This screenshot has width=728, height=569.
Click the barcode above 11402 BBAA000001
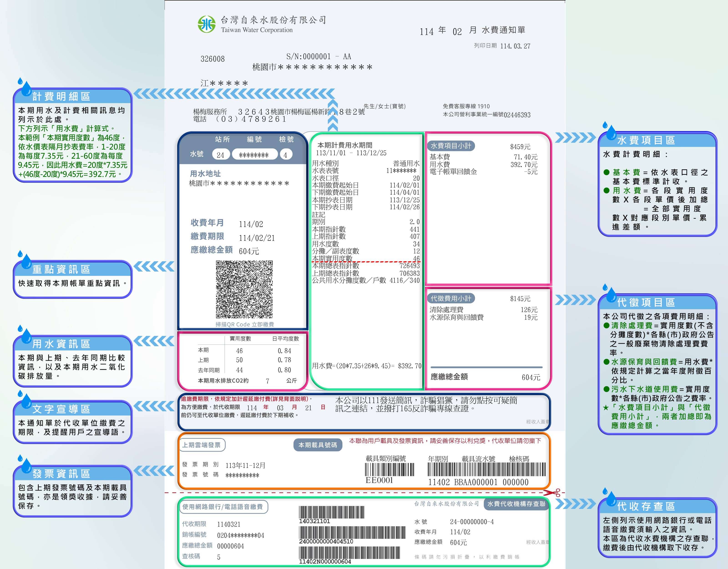click(486, 469)
